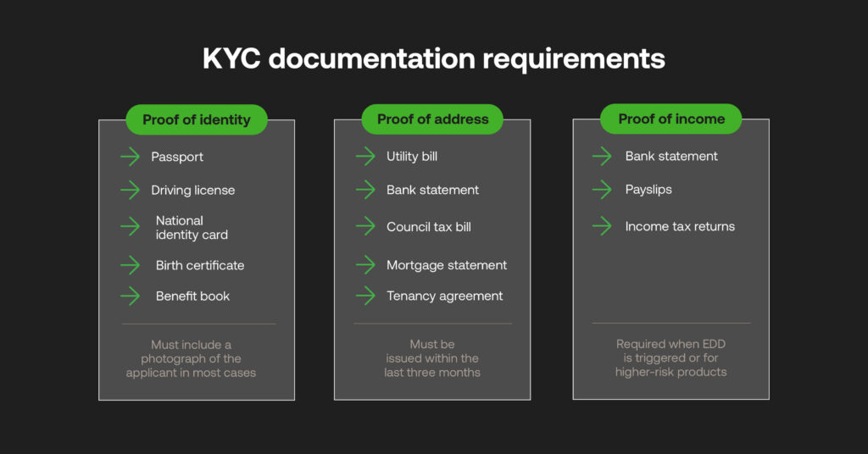The height and width of the screenshot is (454, 868).
Task: Click the arrow icon beside Utility bill
Action: pos(365,157)
